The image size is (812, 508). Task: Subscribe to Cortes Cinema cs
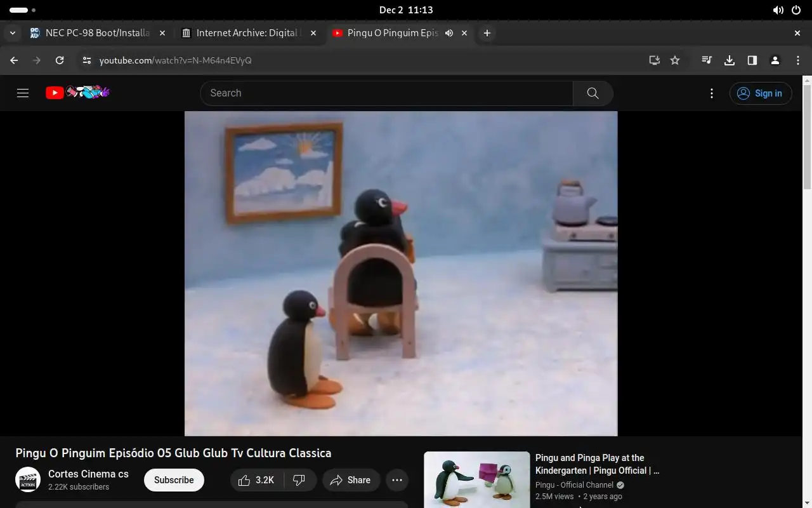click(174, 480)
